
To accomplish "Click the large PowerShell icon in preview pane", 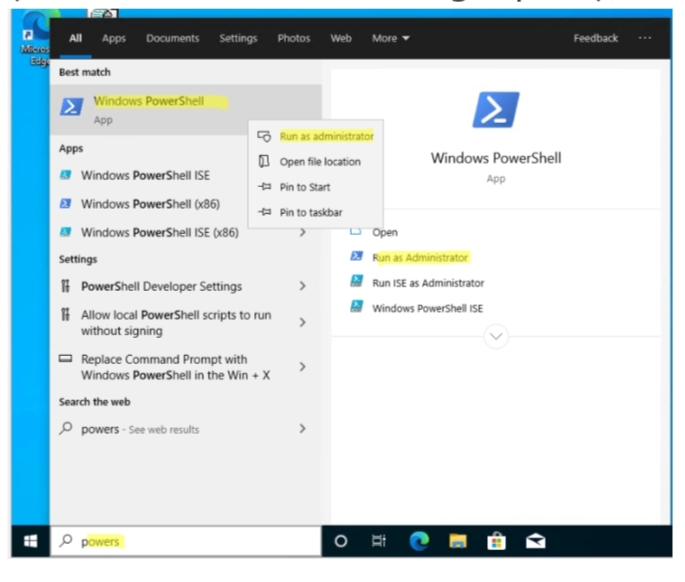I will (495, 110).
